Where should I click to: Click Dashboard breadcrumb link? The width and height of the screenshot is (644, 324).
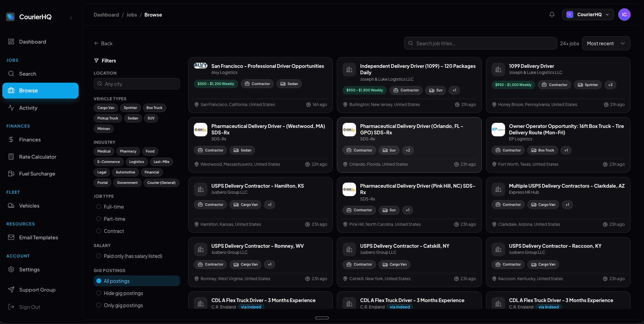pos(106,15)
